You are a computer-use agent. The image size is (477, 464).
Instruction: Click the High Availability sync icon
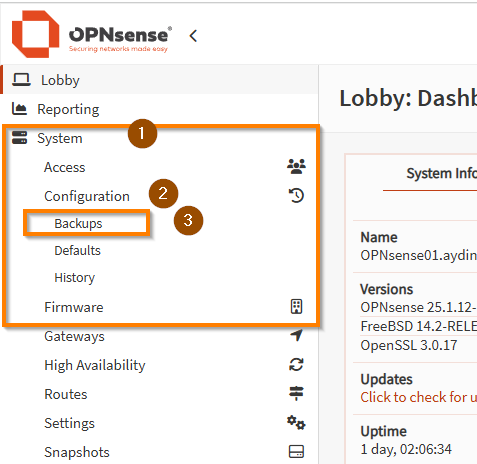pos(296,364)
